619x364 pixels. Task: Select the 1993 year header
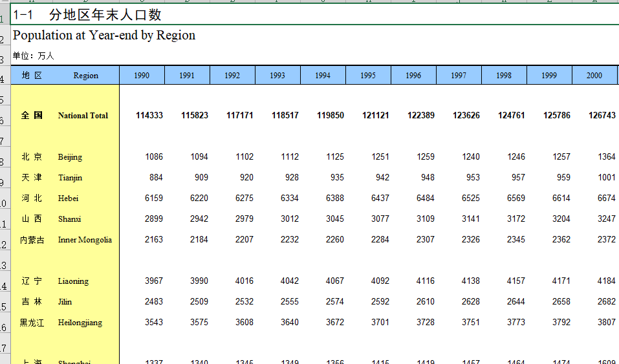(277, 76)
